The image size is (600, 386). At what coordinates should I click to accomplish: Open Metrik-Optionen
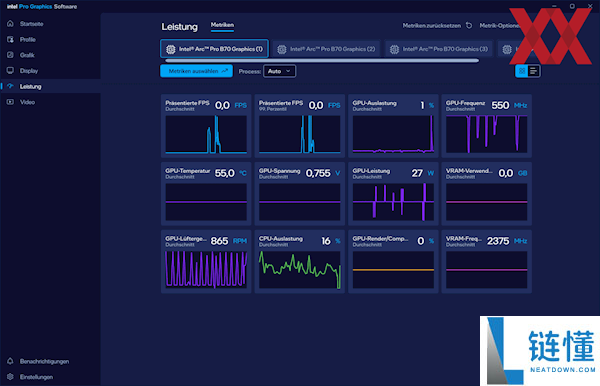click(x=499, y=26)
